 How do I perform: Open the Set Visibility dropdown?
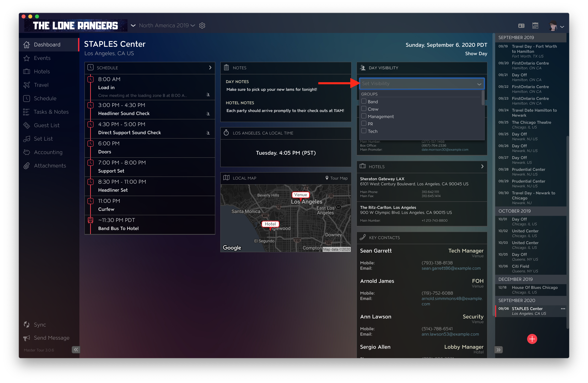(x=422, y=84)
